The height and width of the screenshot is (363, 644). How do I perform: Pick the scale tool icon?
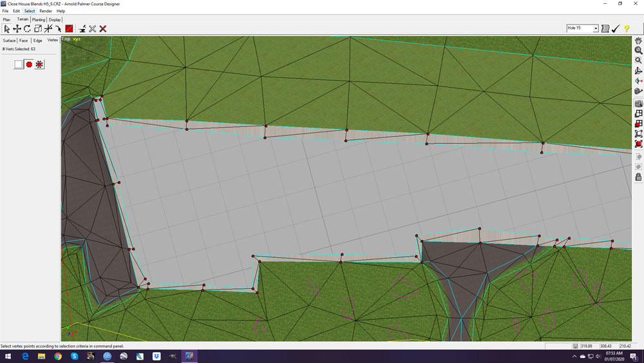coord(38,29)
